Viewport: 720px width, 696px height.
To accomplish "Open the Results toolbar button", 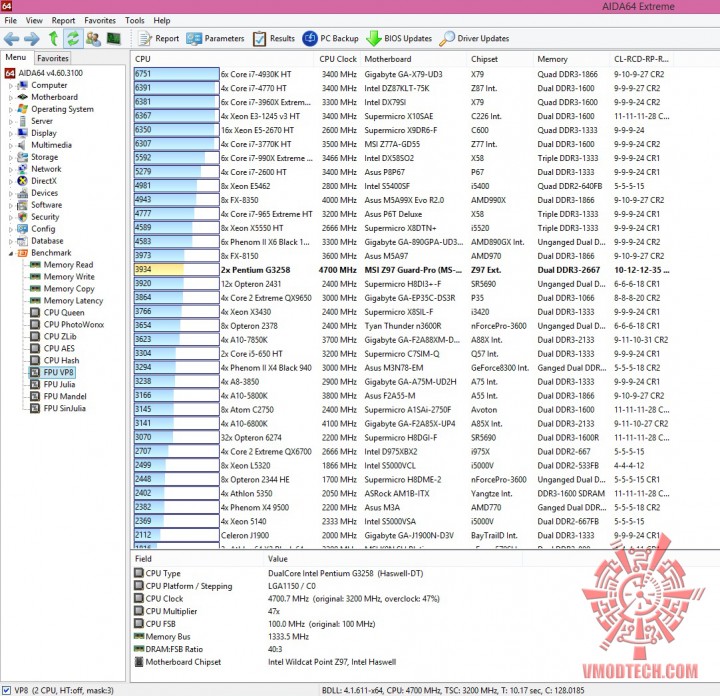I will pos(274,39).
